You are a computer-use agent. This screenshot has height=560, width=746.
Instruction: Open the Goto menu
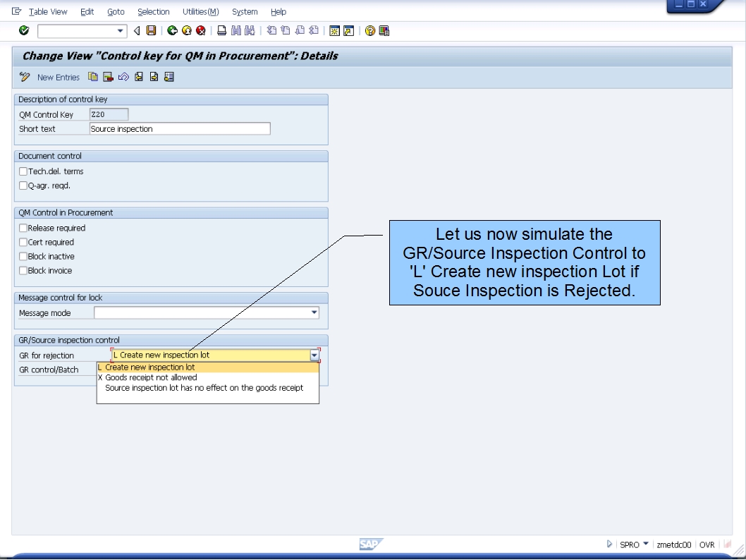coord(116,11)
